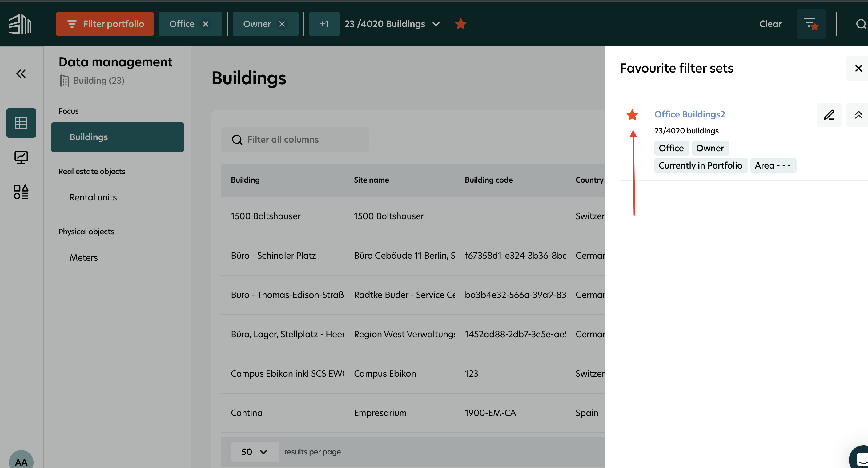Open the chat widget bubble
The height and width of the screenshot is (468, 868).
[860, 457]
